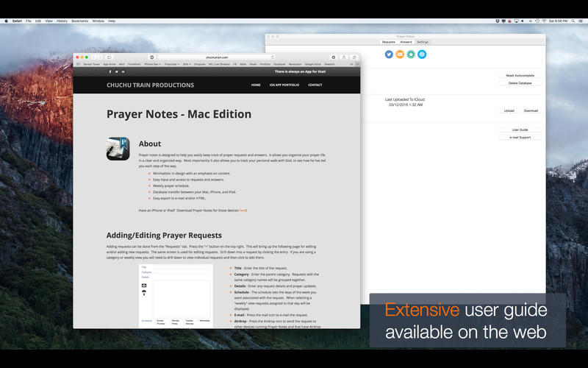Click the blue globe website icon
This screenshot has height=368, width=588.
click(x=422, y=54)
